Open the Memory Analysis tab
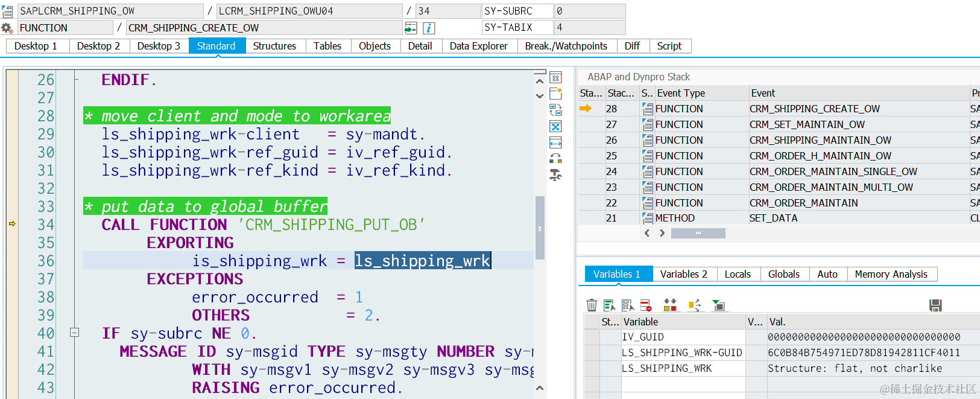Screen dimensions: 980x399 (x=891, y=274)
